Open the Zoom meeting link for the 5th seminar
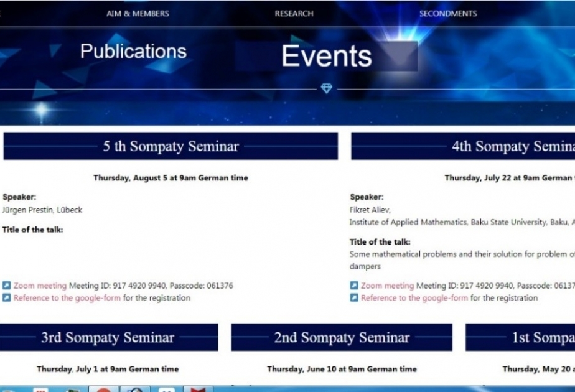The width and height of the screenshot is (575, 392). click(40, 286)
